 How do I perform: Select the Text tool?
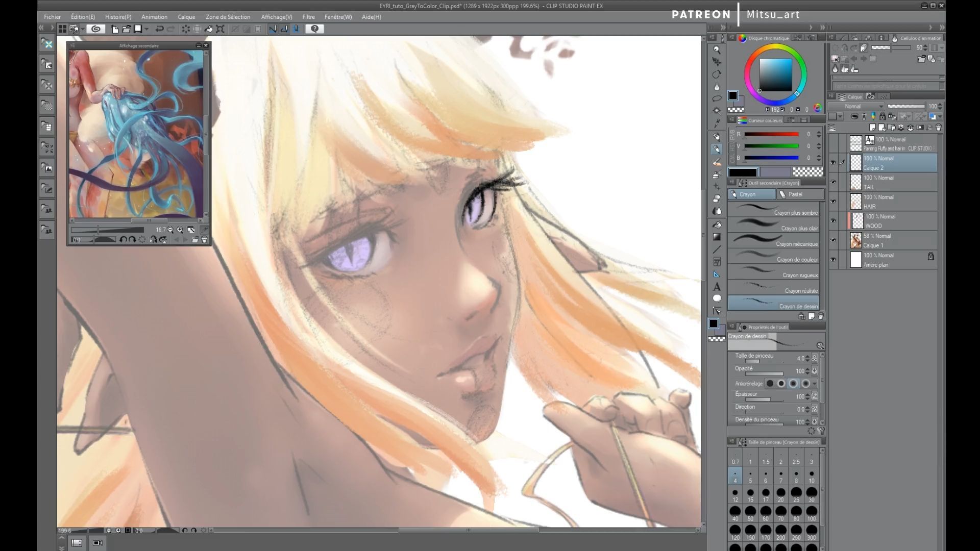pyautogui.click(x=717, y=287)
